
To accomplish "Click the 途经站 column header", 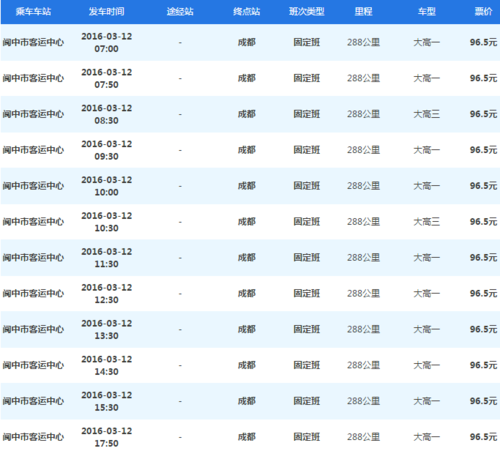I will click(180, 12).
